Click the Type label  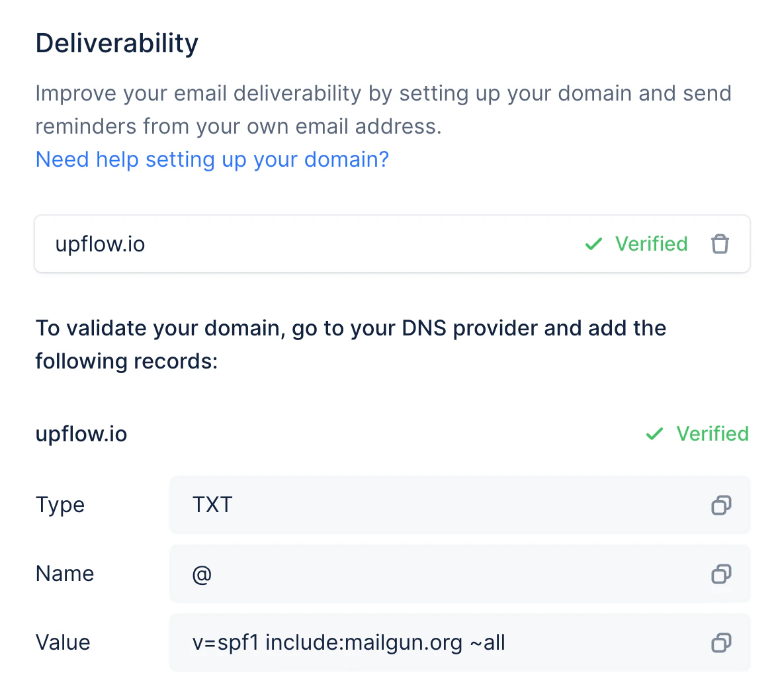tap(60, 505)
